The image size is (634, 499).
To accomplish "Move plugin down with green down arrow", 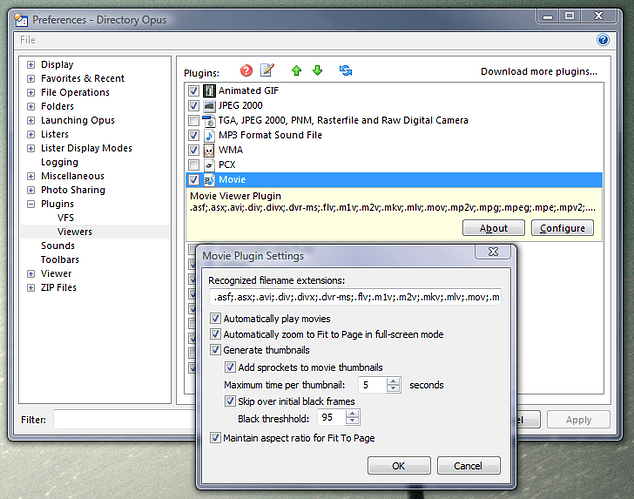I will coord(317,70).
